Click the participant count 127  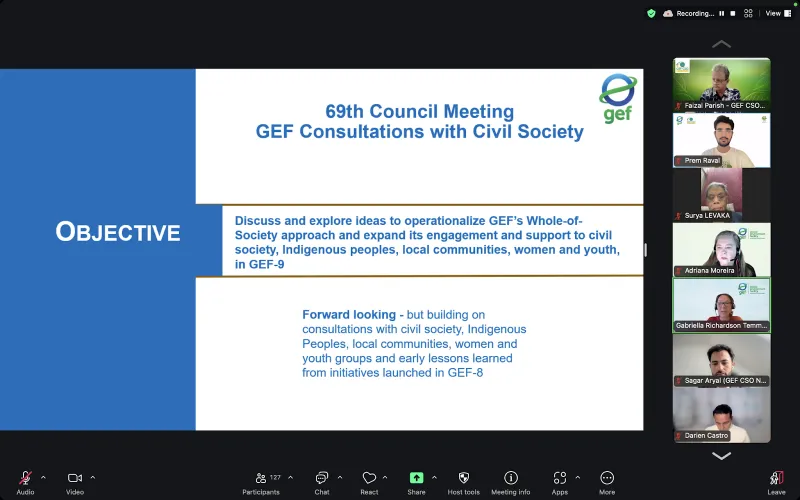click(x=276, y=478)
